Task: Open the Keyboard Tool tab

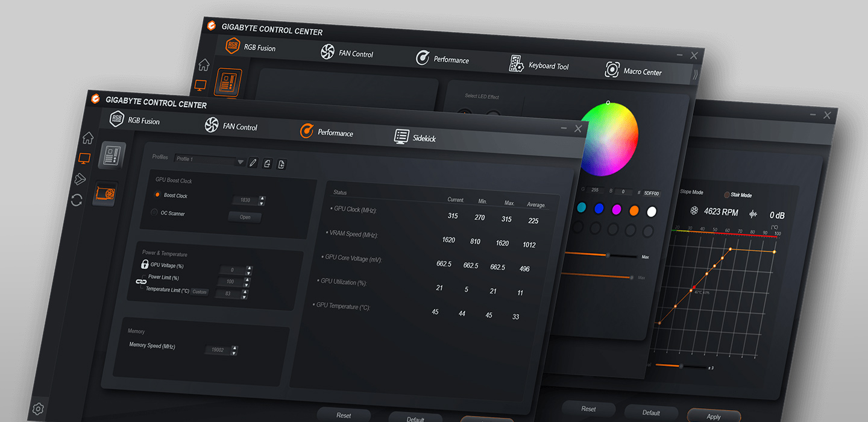Action: tap(539, 65)
